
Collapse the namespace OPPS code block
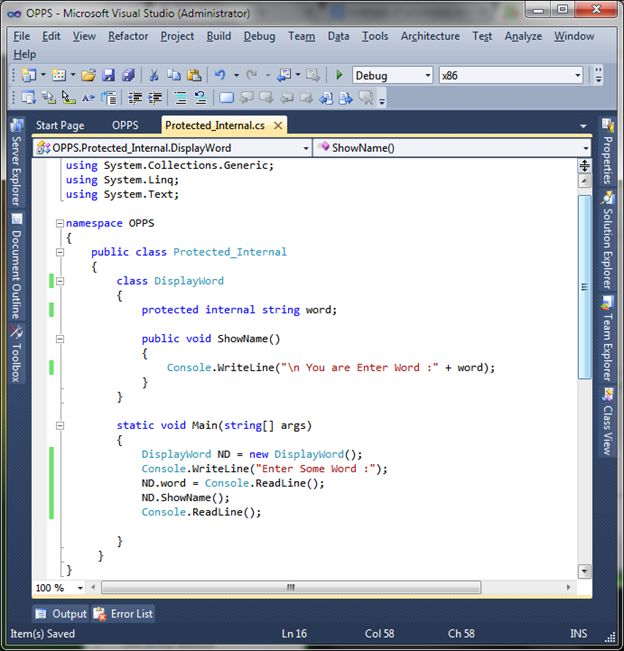tap(60, 223)
